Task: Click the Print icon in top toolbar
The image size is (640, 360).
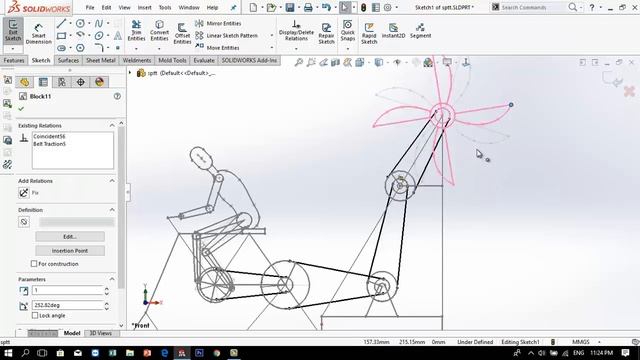Action: click(308, 7)
